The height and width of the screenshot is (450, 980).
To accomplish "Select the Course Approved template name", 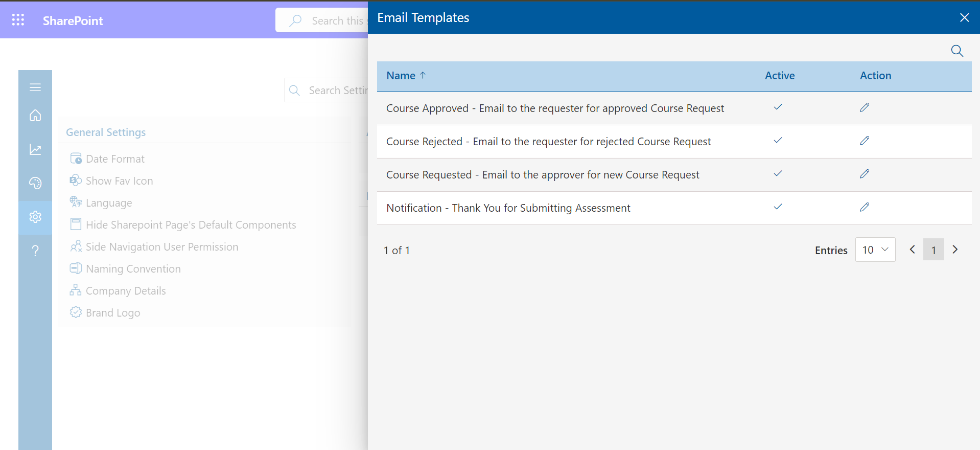I will [x=555, y=108].
